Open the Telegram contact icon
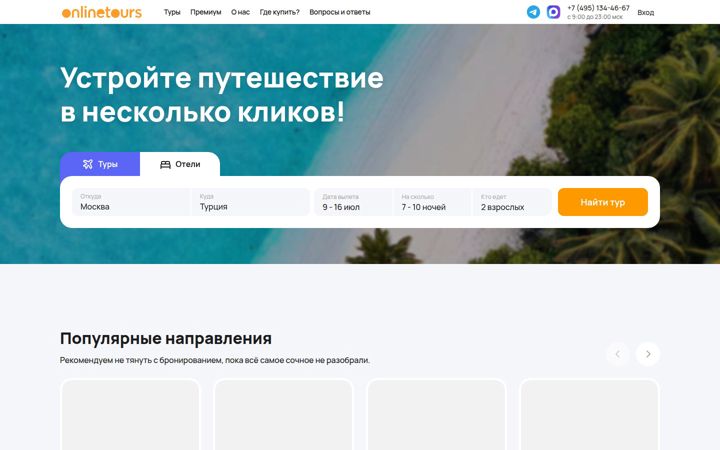This screenshot has width=720, height=450. (533, 12)
